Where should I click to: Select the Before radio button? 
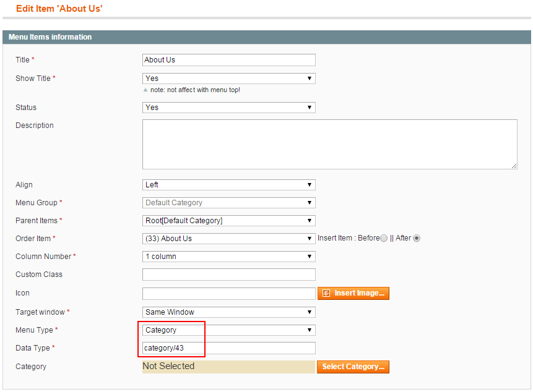pos(384,238)
